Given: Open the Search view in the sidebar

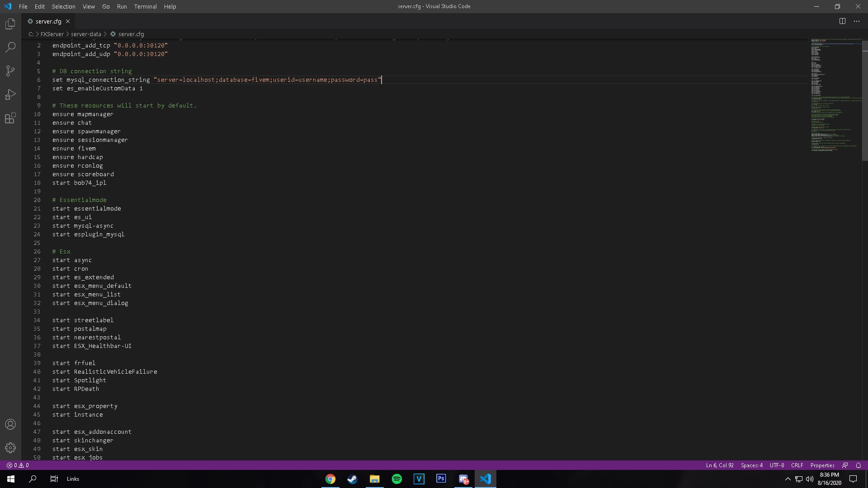Looking at the screenshot, I should [x=10, y=47].
